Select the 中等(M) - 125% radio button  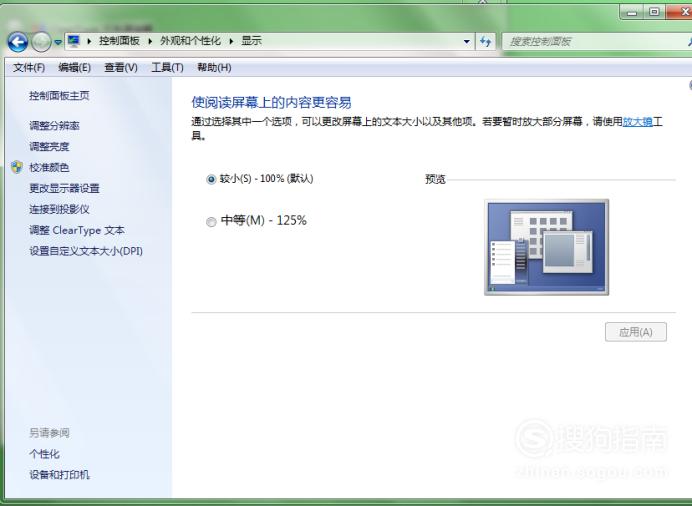coord(211,221)
